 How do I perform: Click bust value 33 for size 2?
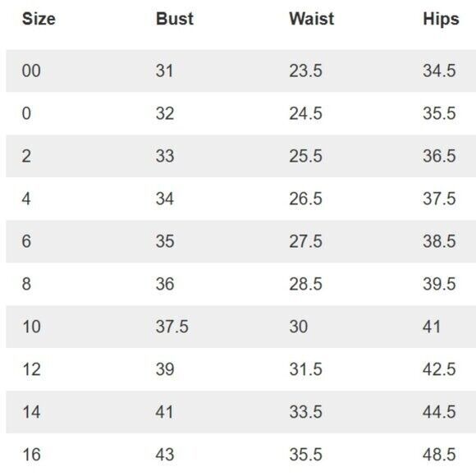click(x=165, y=156)
